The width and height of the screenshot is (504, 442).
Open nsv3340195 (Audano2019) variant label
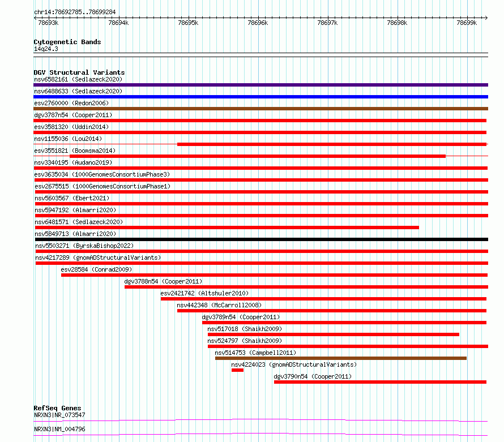tap(73, 162)
